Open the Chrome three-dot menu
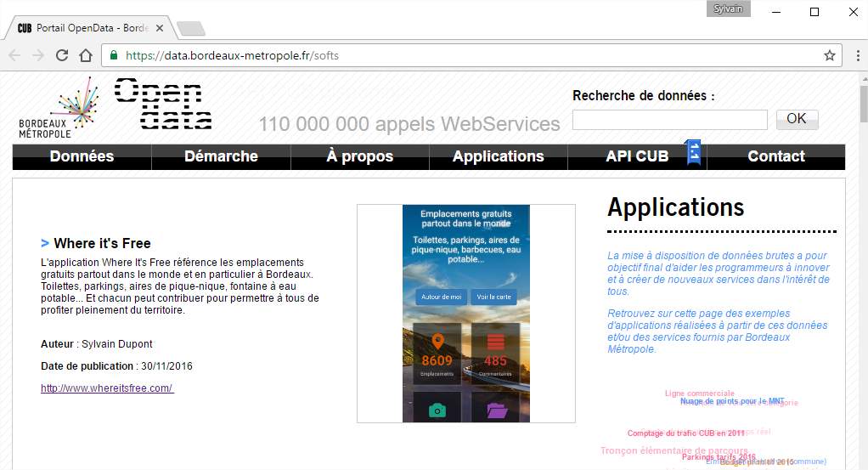 point(858,55)
